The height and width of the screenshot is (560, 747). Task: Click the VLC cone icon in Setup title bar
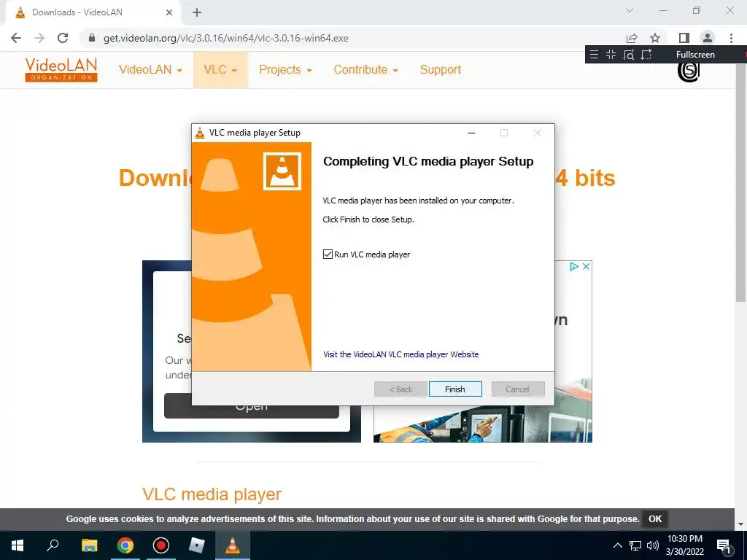pos(200,133)
